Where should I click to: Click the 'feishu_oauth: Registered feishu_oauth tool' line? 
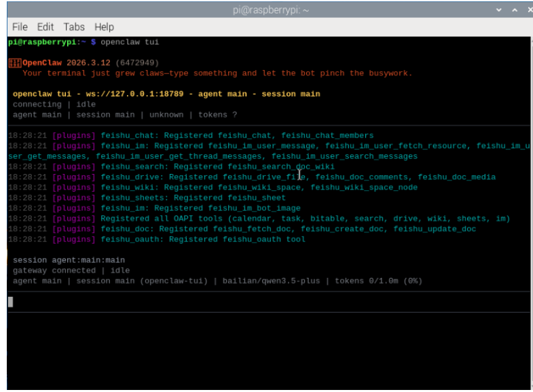coord(157,239)
